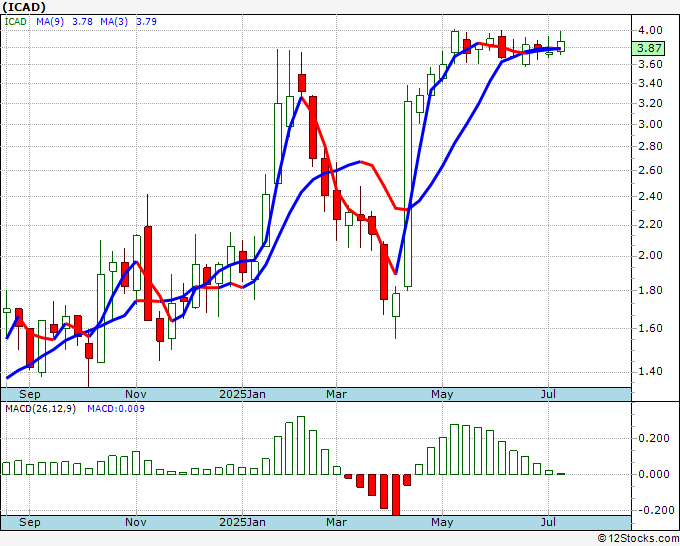Click the MA(9) legend label
680x546 pixels.
pos(50,22)
